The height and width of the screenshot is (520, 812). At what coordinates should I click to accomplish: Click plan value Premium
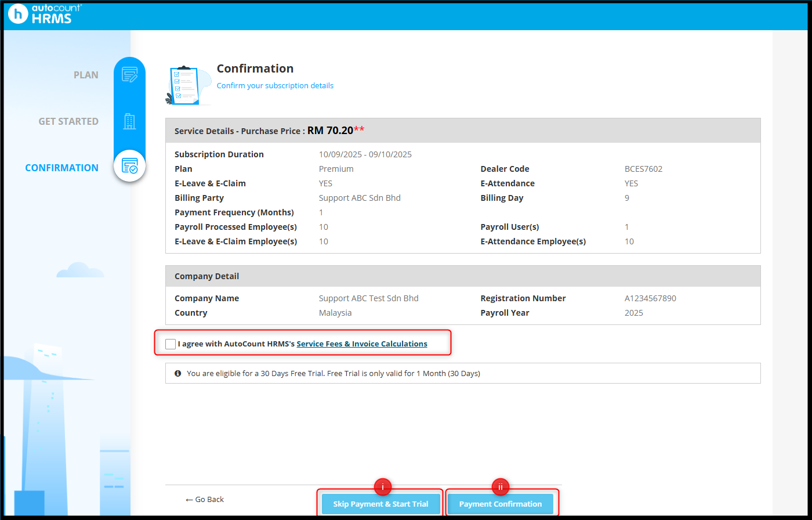point(336,169)
